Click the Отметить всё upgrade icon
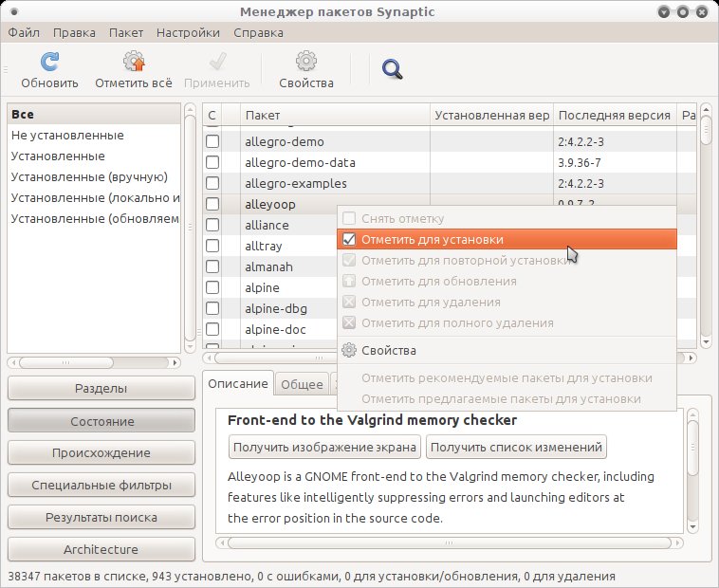 (134, 62)
